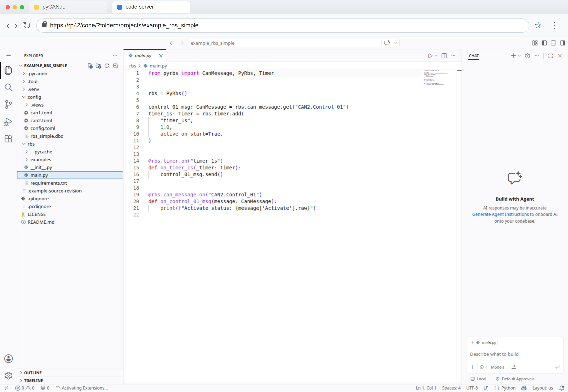568x392 pixels.
Task: Open command center chat dropdown arrow
Action: [396, 43]
